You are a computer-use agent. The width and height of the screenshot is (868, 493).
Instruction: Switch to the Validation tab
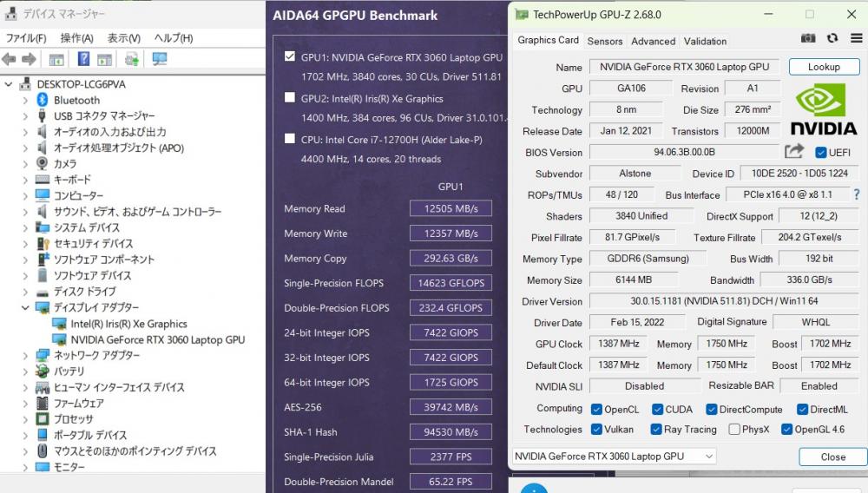click(x=705, y=41)
